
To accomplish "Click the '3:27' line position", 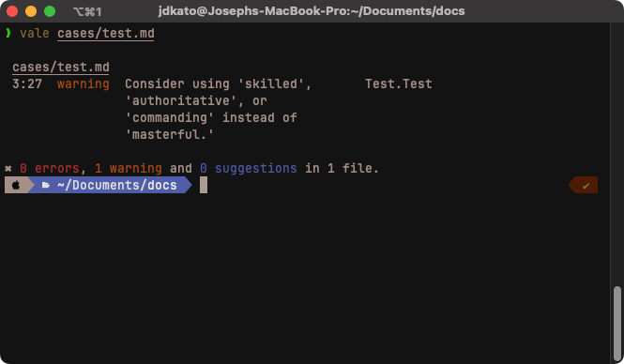I will click(27, 83).
